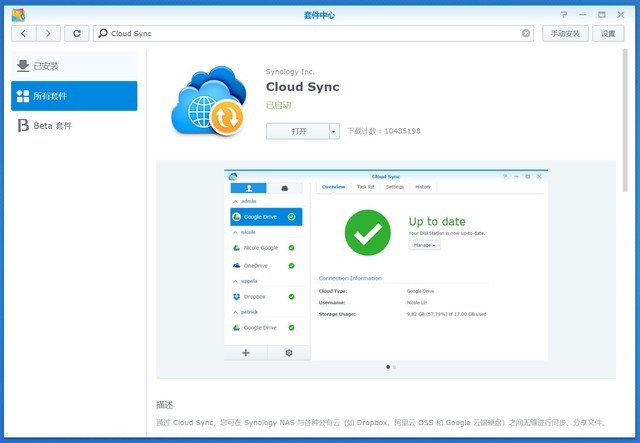Minimize the Package Center window
This screenshot has height=443, width=640.
pyautogui.click(x=583, y=15)
